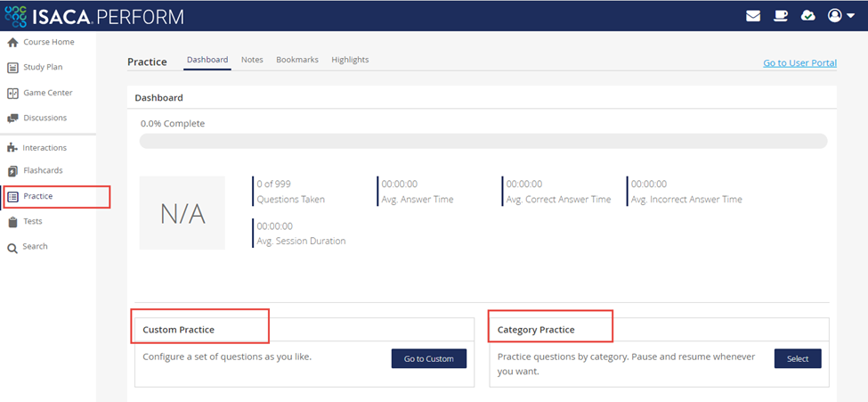868x402 pixels.
Task: Click the completion progress bar
Action: tap(483, 141)
